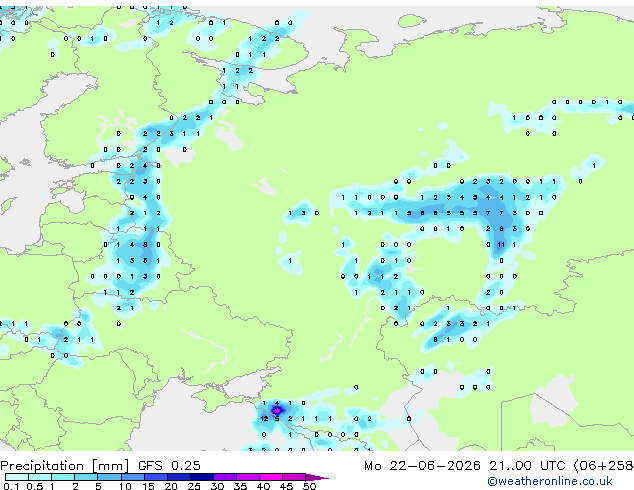Click the 'Mo 22-06-2026' date text
This screenshot has height=490, width=634.
[x=423, y=466]
